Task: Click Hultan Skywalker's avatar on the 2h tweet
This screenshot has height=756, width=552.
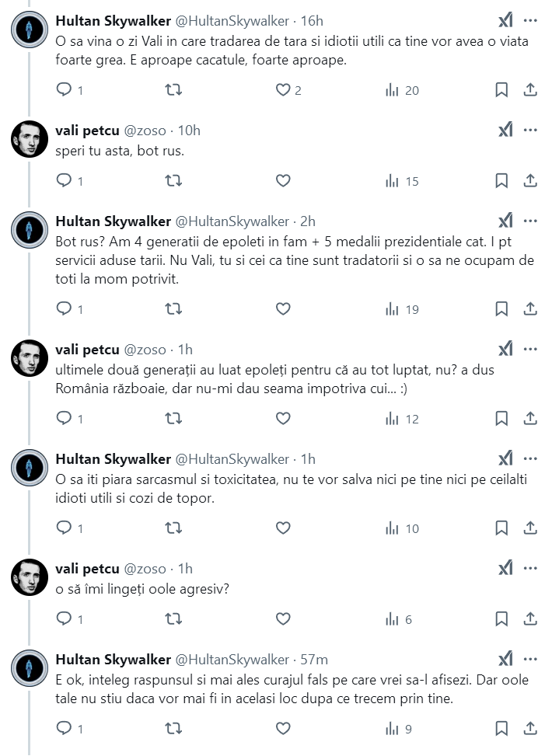Action: pyautogui.click(x=30, y=231)
